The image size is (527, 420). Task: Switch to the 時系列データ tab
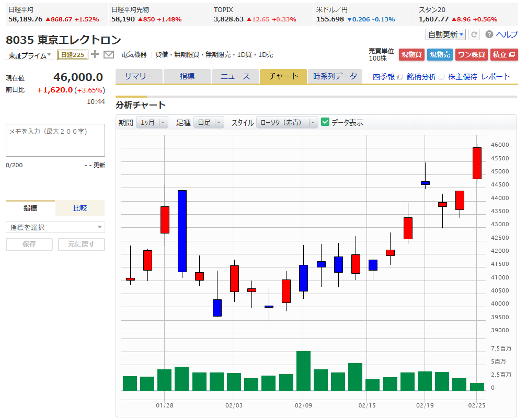tap(335, 76)
